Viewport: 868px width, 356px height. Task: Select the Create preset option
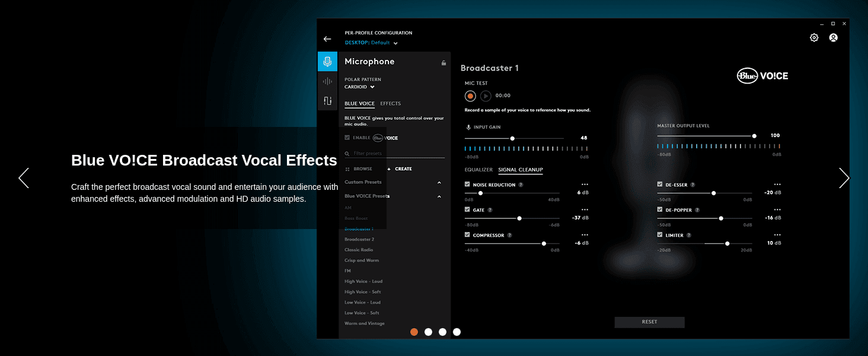pyautogui.click(x=400, y=169)
